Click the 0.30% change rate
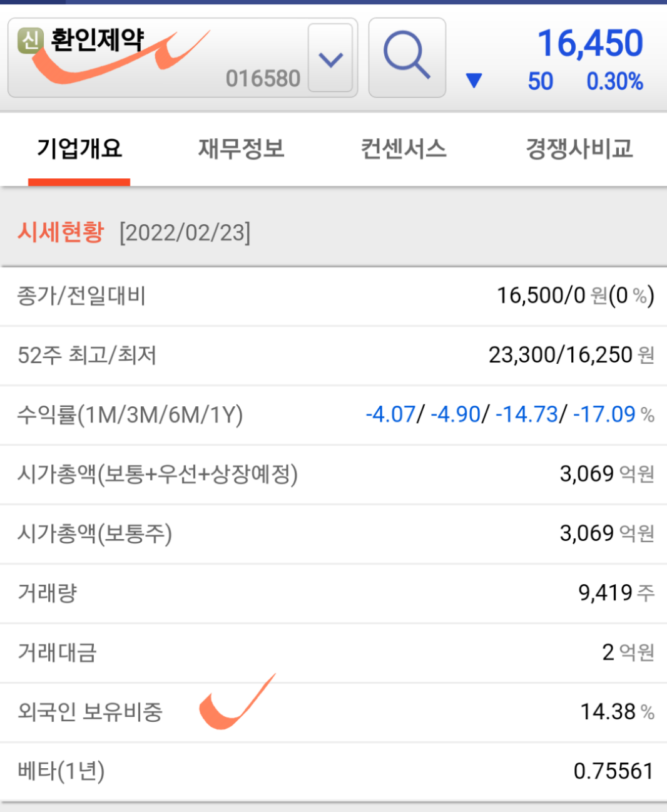The image size is (667, 812). click(614, 81)
